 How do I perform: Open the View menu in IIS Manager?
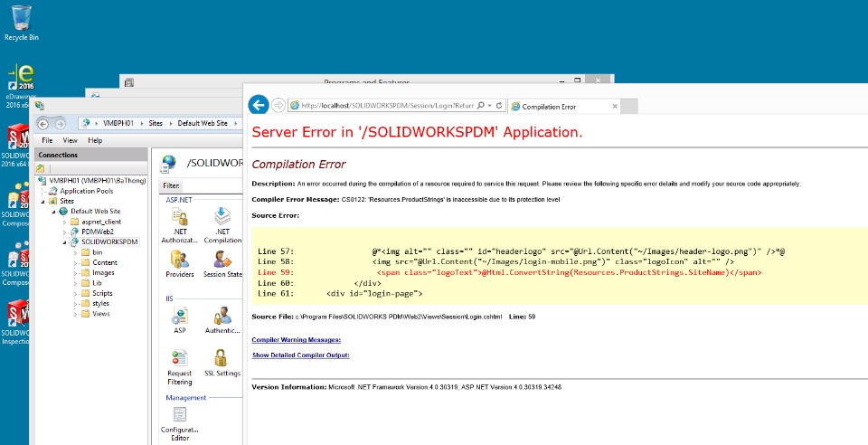pyautogui.click(x=70, y=140)
